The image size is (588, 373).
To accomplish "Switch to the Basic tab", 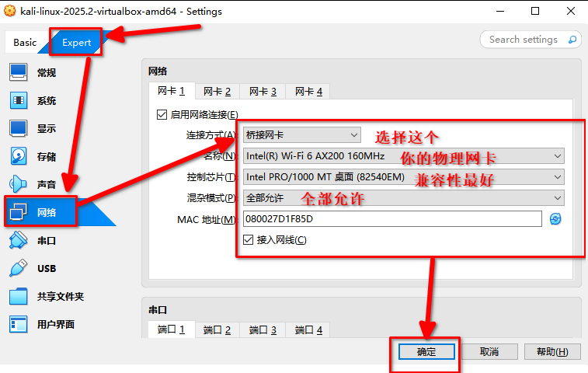I will point(25,43).
